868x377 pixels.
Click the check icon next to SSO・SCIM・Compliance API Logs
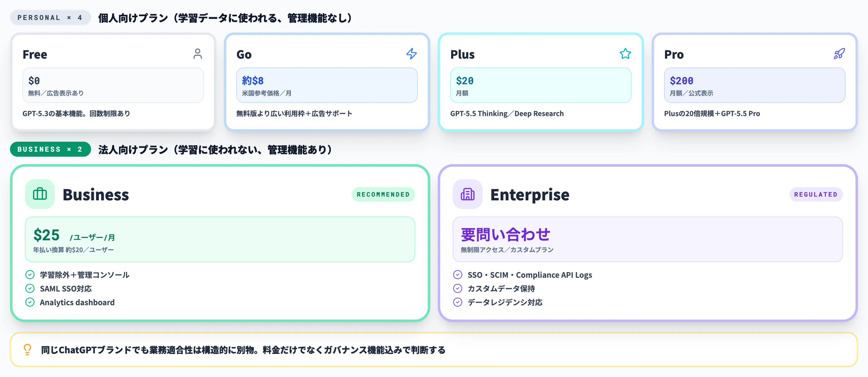click(x=458, y=275)
